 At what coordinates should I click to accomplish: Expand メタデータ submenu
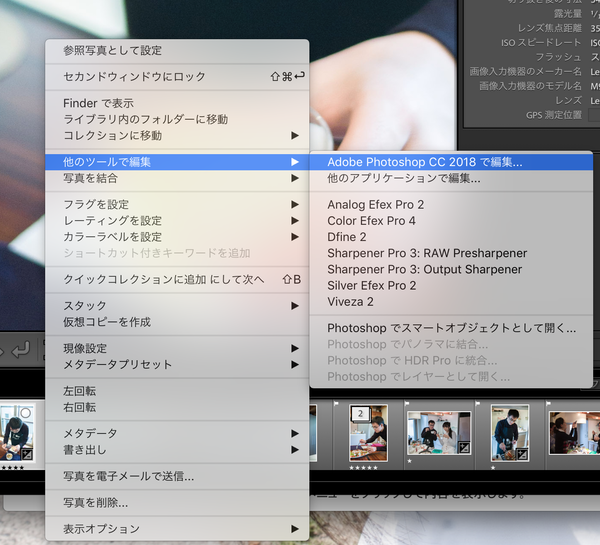click(x=177, y=434)
